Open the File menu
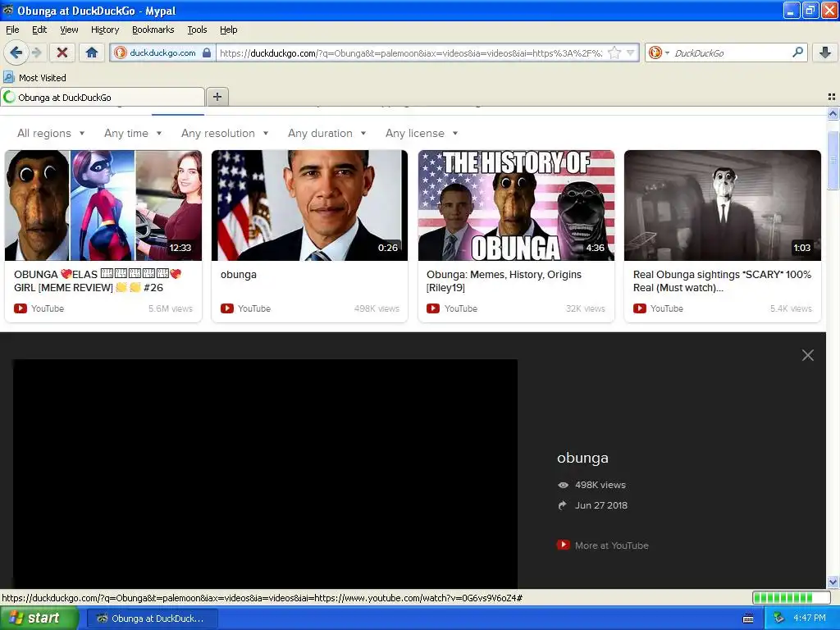This screenshot has width=840, height=630. tap(12, 30)
